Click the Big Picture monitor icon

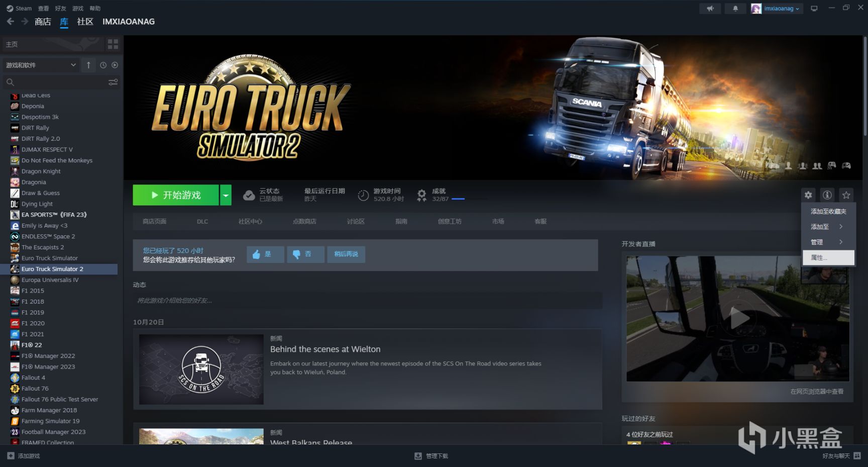coord(814,9)
